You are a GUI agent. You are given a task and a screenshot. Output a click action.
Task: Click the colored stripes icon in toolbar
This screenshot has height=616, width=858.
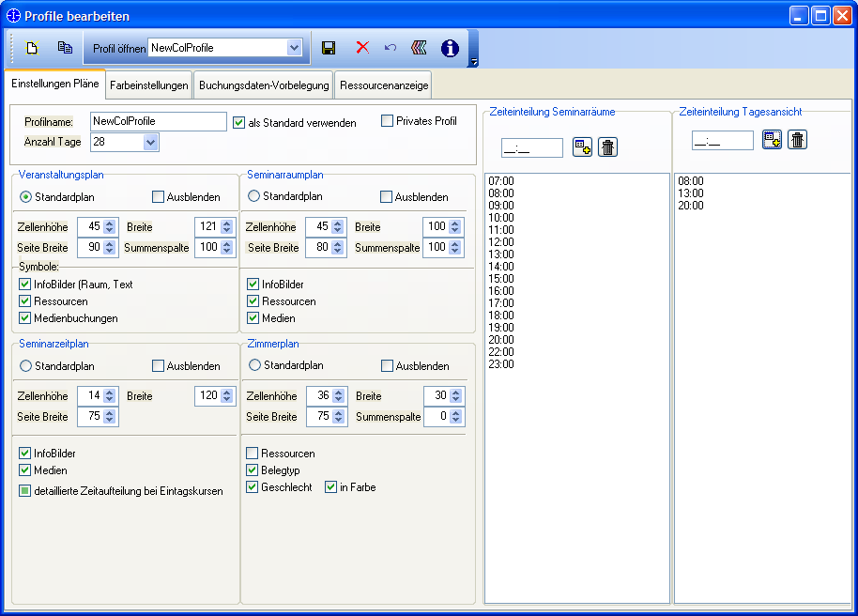[419, 48]
